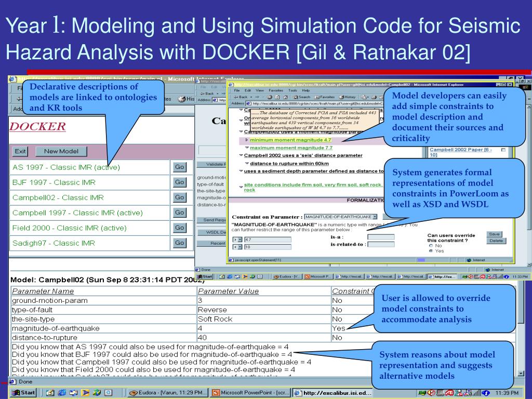Open the greater-than operator dropdown beside 4.7
Screen dimensions: 532x399
(x=240, y=240)
